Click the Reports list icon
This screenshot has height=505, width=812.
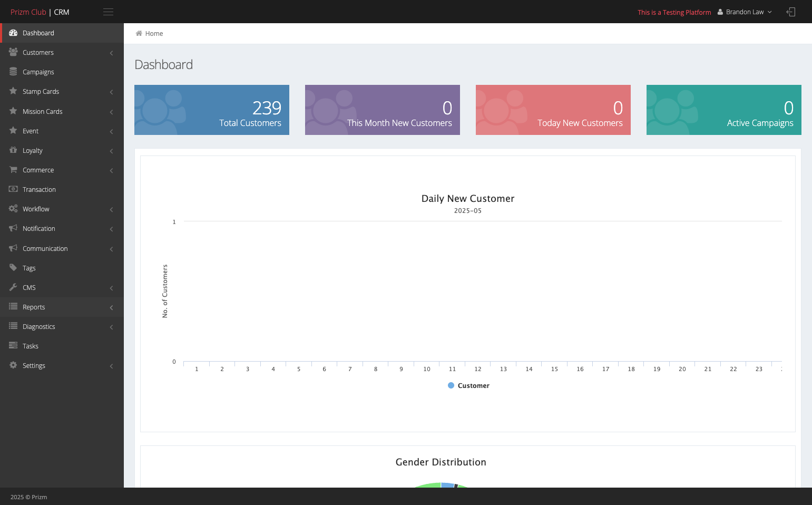click(x=13, y=307)
